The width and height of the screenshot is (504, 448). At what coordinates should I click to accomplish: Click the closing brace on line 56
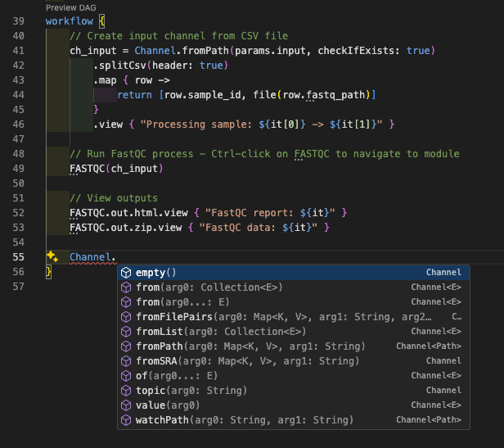point(49,272)
